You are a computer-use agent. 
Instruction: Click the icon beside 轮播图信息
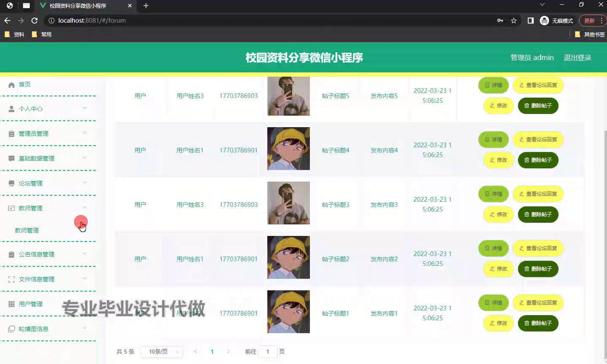pyautogui.click(x=11, y=329)
